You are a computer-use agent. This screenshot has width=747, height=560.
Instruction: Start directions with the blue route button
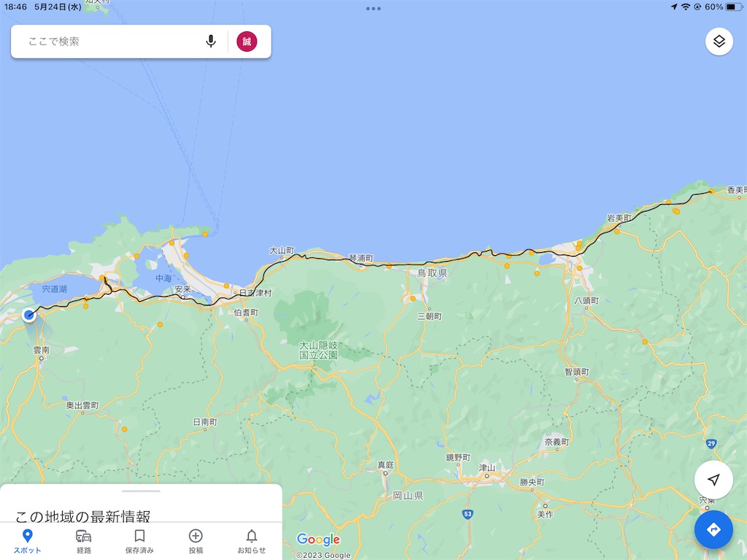(713, 529)
